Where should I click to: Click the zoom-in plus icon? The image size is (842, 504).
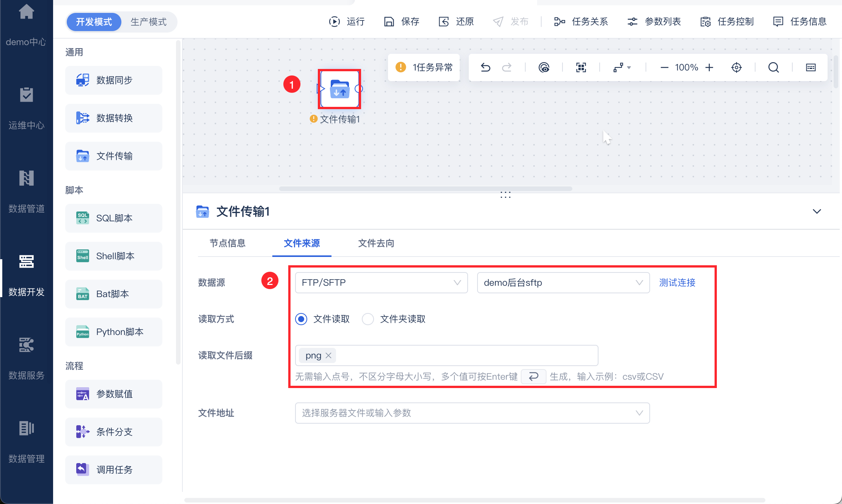click(x=709, y=67)
